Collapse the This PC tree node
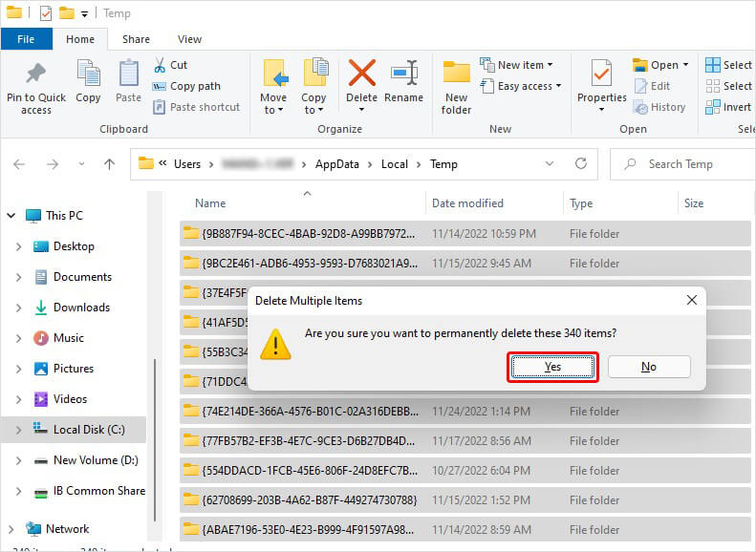Viewport: 756px width, 552px height. click(11, 215)
